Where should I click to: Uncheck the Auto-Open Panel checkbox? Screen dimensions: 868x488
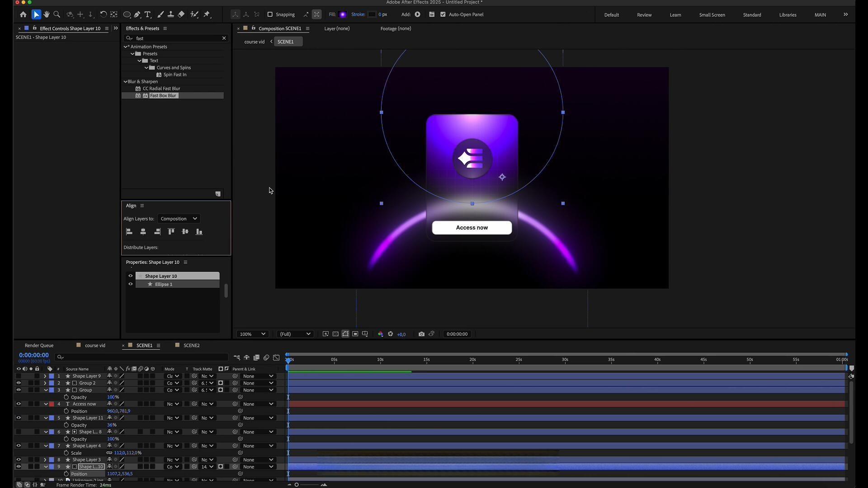(443, 14)
